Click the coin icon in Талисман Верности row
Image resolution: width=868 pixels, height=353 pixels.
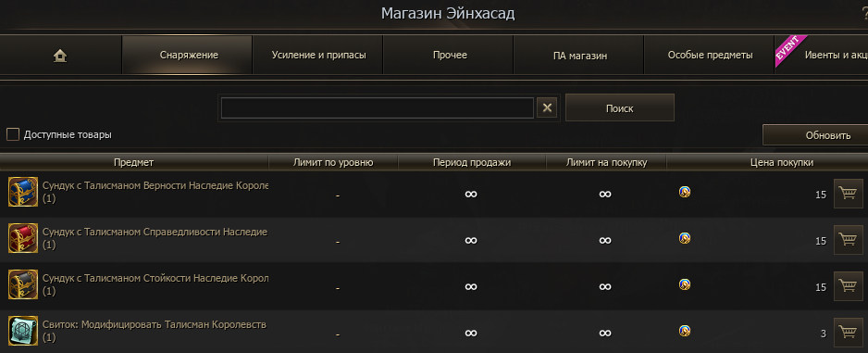tap(685, 192)
